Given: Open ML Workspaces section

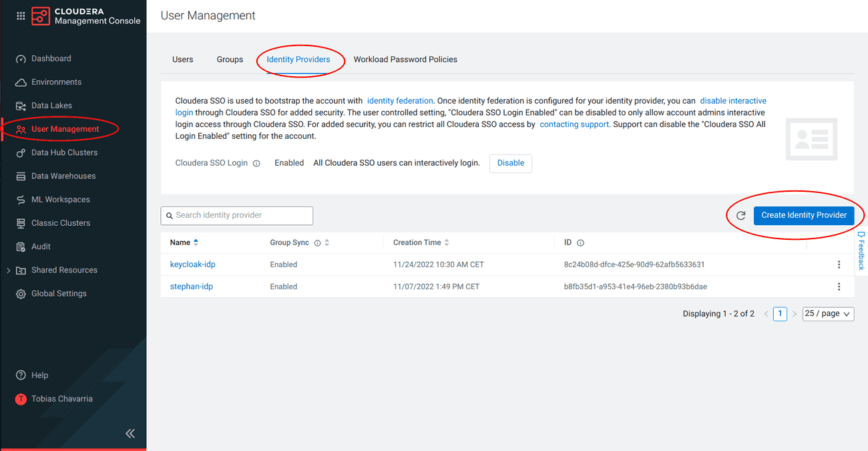Looking at the screenshot, I should pos(60,200).
